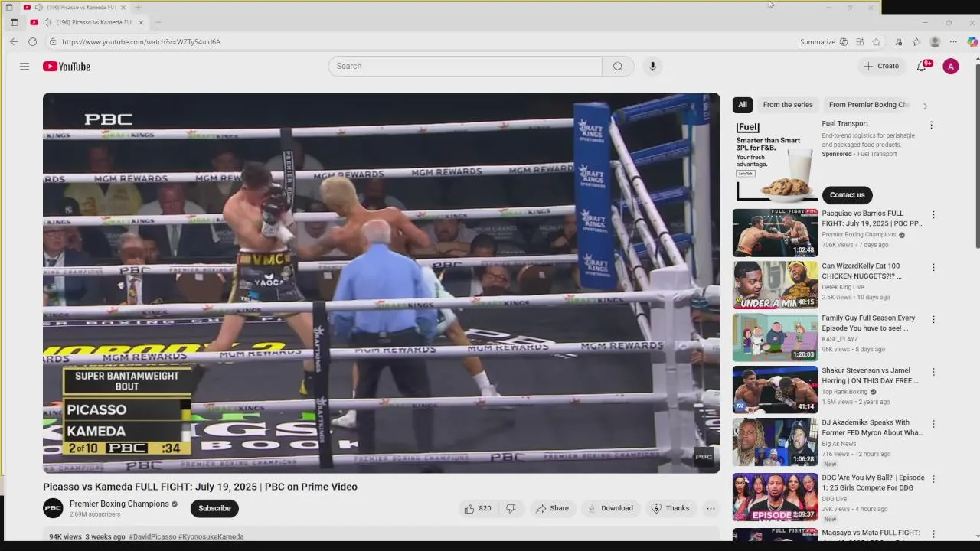Click the browser address bar URL
The width and height of the screenshot is (980, 551).
coord(141,42)
